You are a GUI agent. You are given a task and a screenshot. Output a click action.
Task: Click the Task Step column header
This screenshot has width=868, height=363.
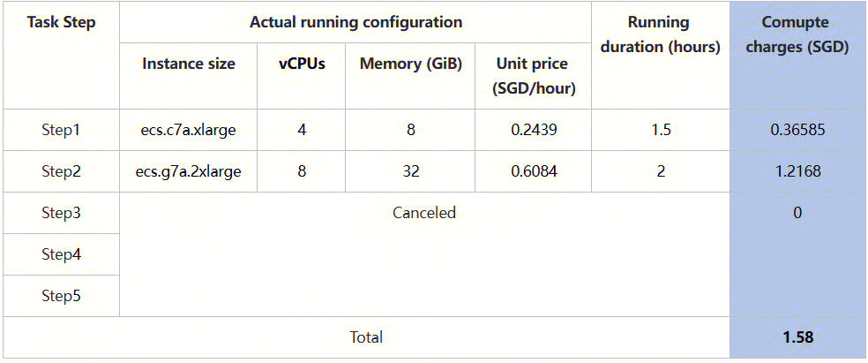point(61,21)
